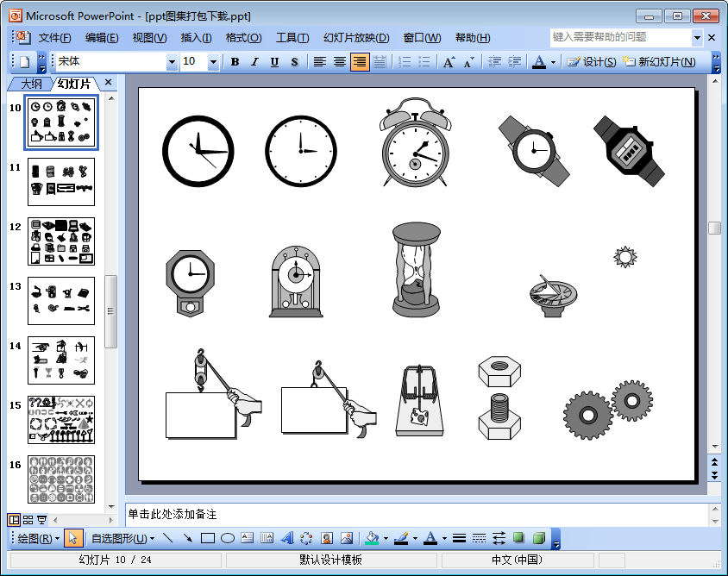Toggle right text alignment
This screenshot has width=728, height=576.
point(360,62)
